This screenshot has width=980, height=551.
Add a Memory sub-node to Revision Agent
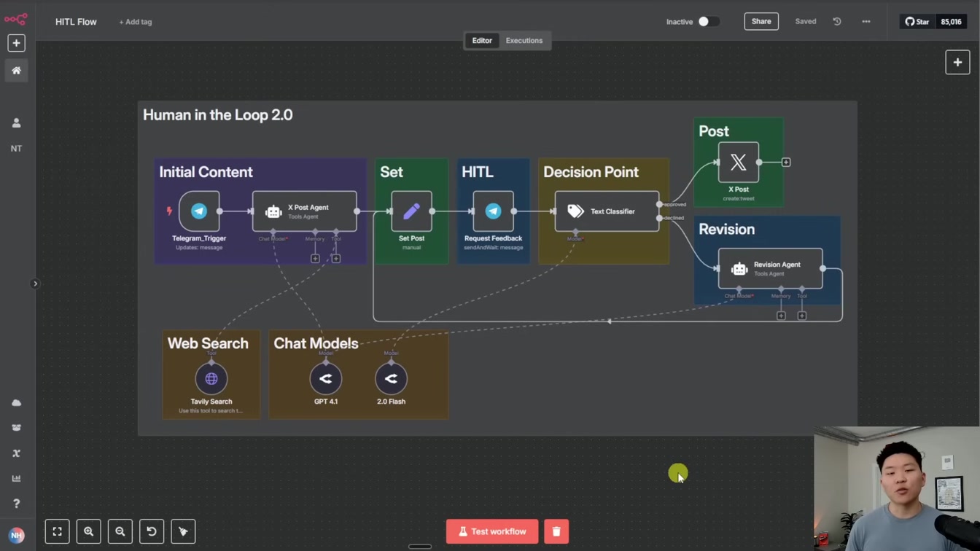click(x=781, y=316)
